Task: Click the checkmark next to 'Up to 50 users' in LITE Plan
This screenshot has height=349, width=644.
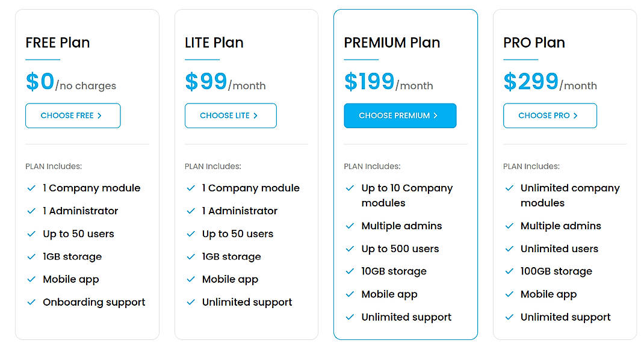Action: pyautogui.click(x=191, y=233)
